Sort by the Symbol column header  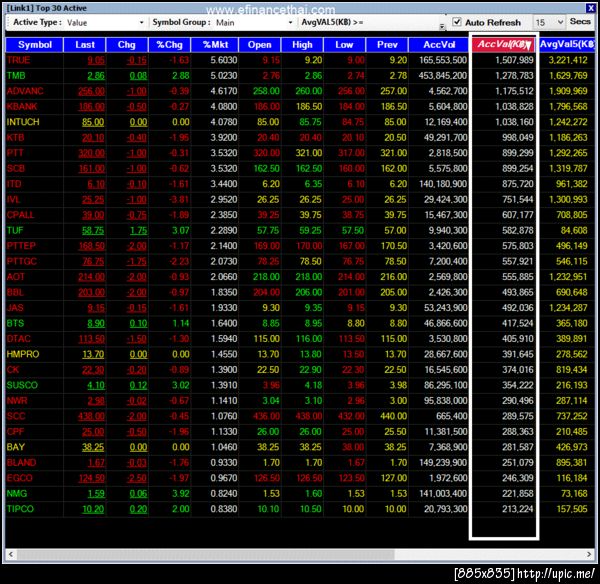point(34,45)
